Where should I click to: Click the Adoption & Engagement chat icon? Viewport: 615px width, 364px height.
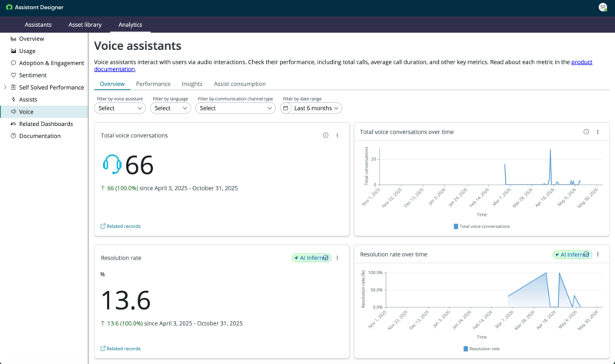point(13,63)
